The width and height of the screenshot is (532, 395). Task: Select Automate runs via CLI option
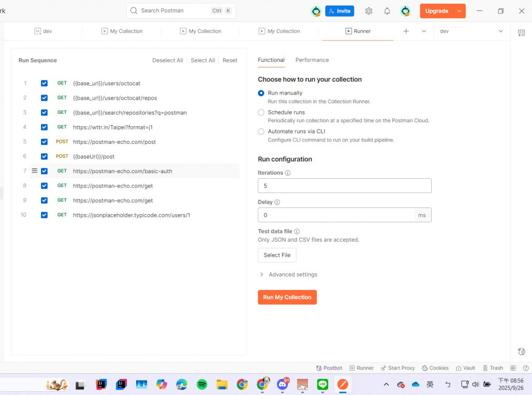(261, 131)
